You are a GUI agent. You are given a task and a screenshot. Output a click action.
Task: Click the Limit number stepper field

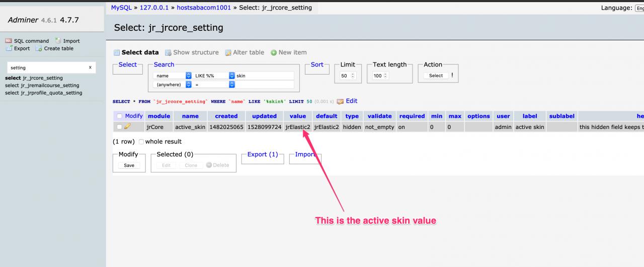348,76
